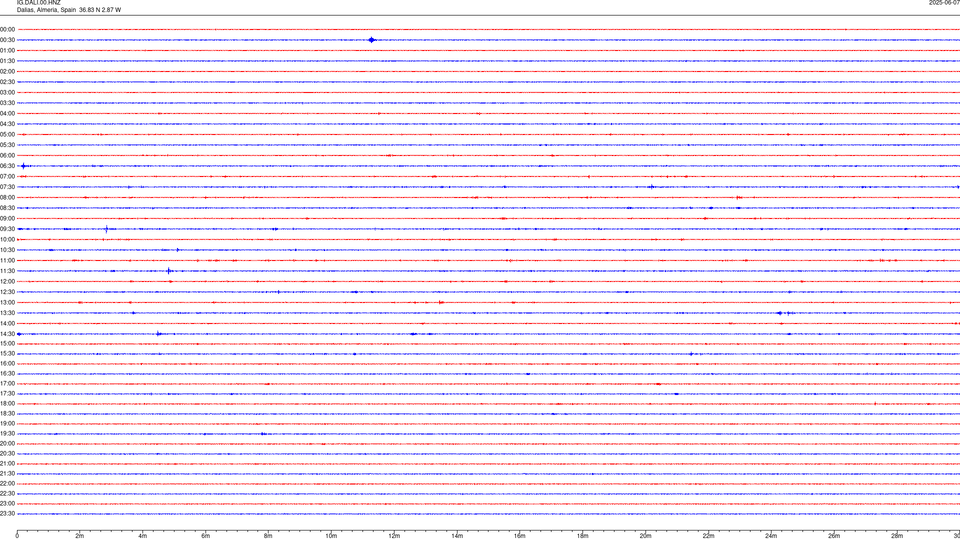Image resolution: width=960 pixels, height=540 pixels.
Task: Select the 10:00 row time label
Action: point(7,239)
